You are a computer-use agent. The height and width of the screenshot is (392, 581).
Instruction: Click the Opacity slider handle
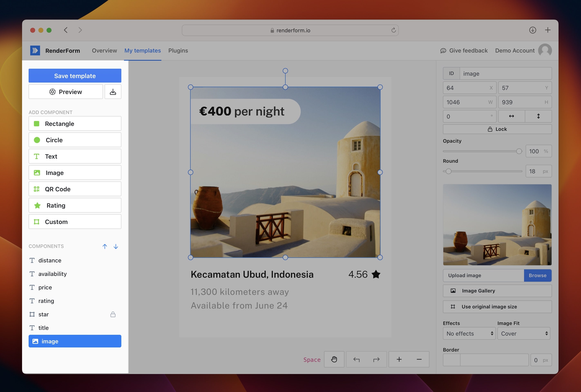[519, 151]
